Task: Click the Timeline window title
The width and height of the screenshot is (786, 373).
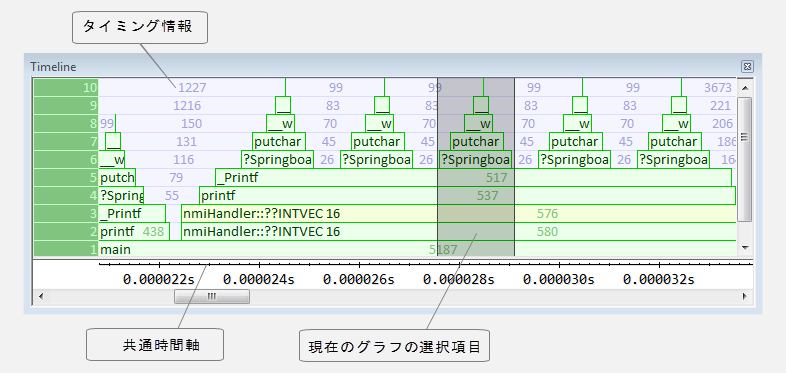Action: point(53,66)
